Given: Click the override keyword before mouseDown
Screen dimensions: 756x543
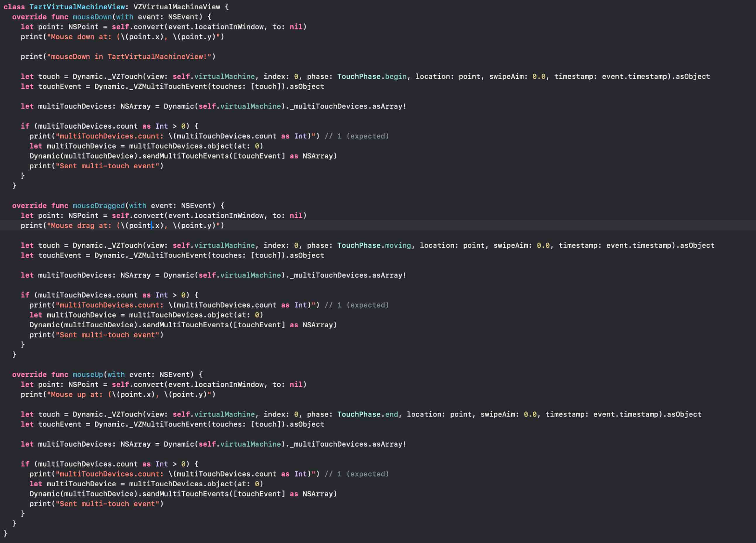Looking at the screenshot, I should [x=29, y=17].
